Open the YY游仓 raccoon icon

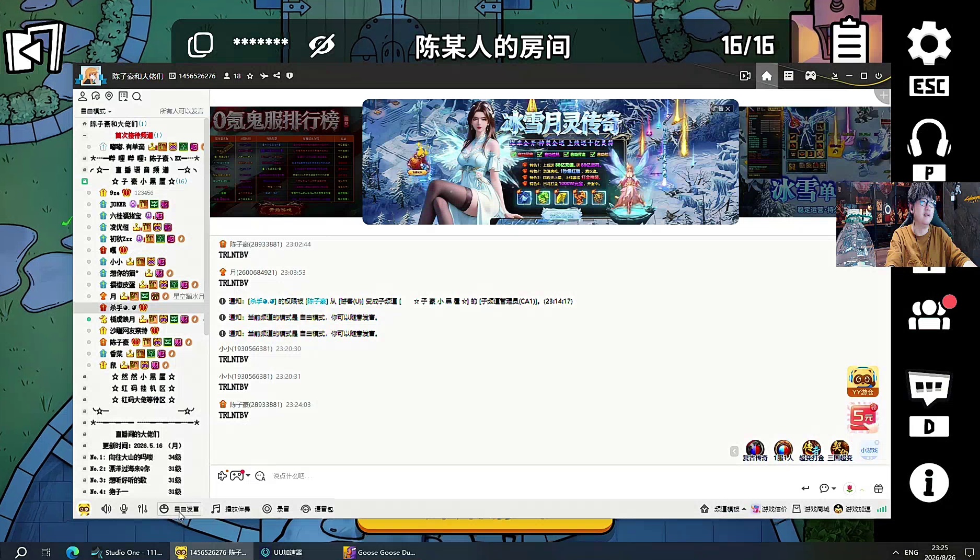point(863,381)
